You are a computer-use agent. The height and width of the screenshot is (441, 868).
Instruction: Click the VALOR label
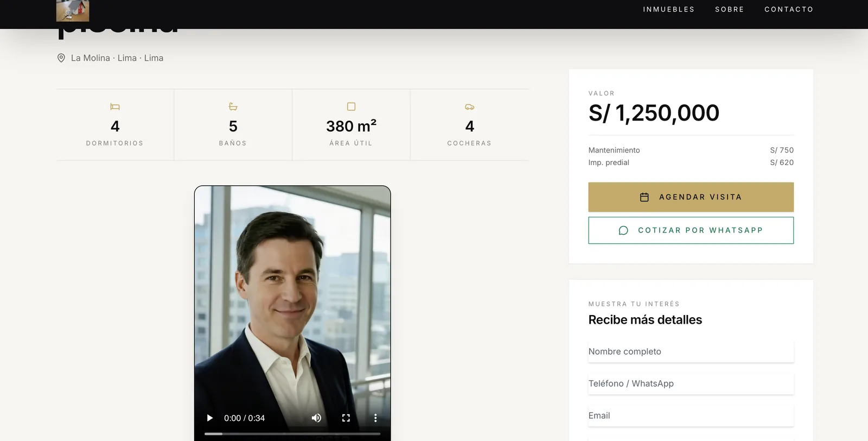coord(602,93)
